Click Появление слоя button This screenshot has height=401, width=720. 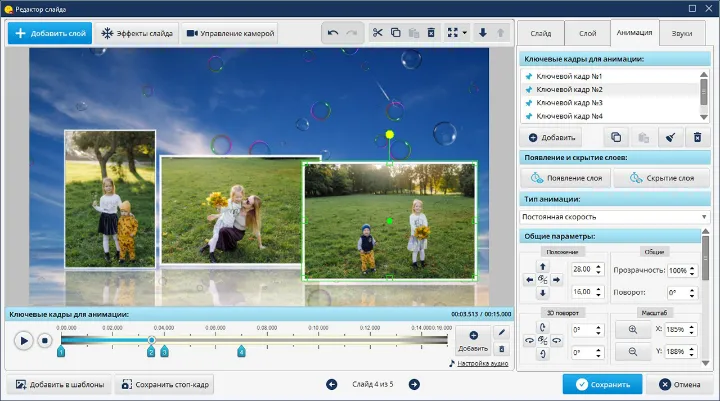566,178
